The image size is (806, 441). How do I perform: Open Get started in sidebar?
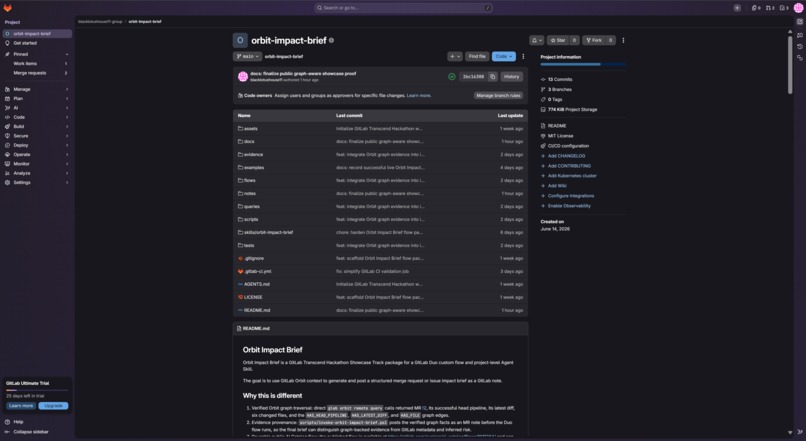(x=36, y=43)
